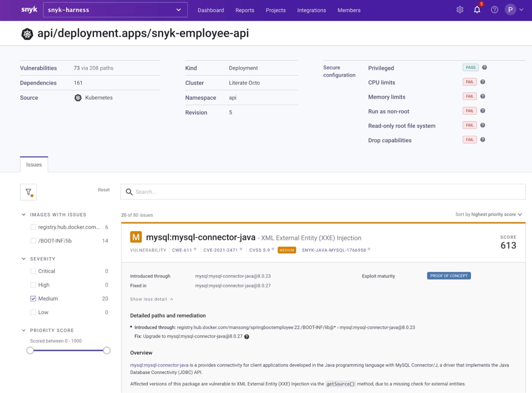Click the Snyk logo
Image resolution: width=532 pixels, height=393 pixels.
pos(29,9)
